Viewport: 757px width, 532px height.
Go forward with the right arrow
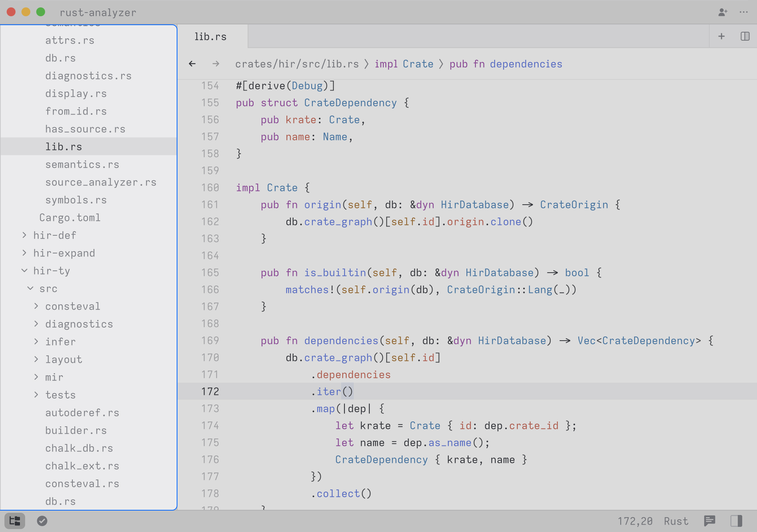coord(216,64)
